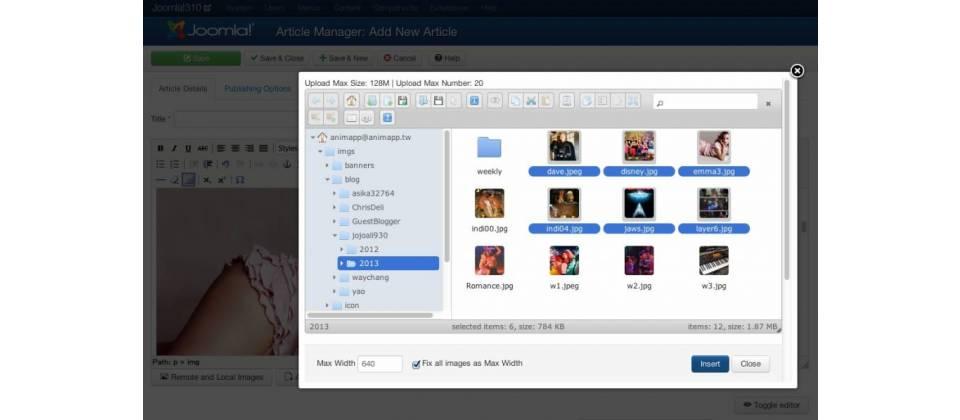Click the indi00.jpg file name

click(489, 228)
